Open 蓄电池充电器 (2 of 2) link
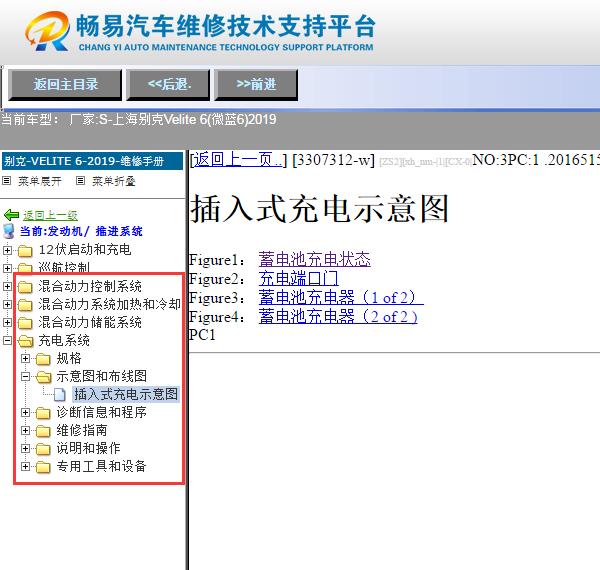 338,316
